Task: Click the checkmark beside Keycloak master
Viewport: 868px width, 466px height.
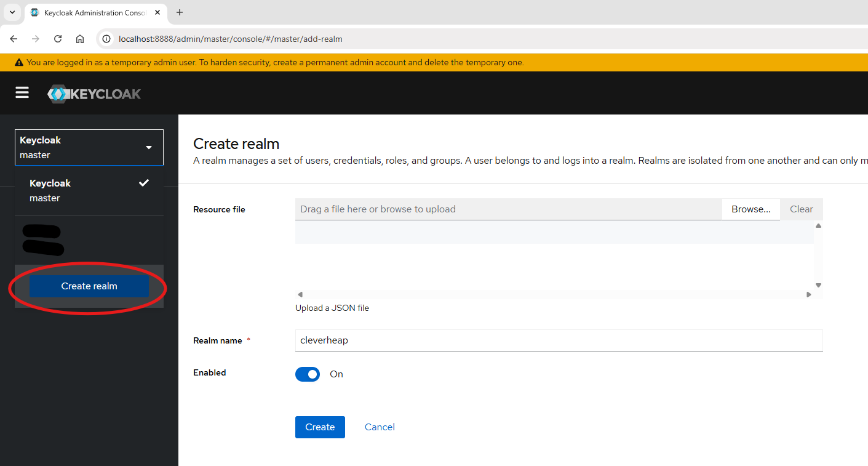Action: tap(143, 182)
